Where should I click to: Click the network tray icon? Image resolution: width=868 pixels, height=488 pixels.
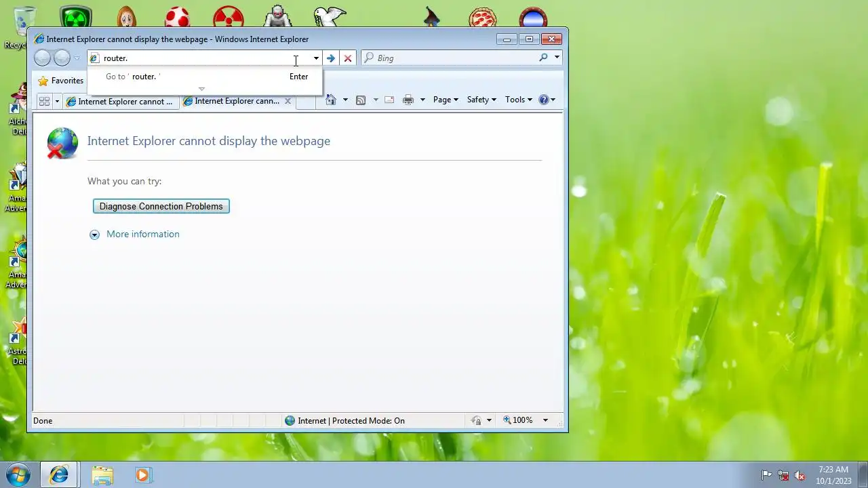click(x=783, y=475)
